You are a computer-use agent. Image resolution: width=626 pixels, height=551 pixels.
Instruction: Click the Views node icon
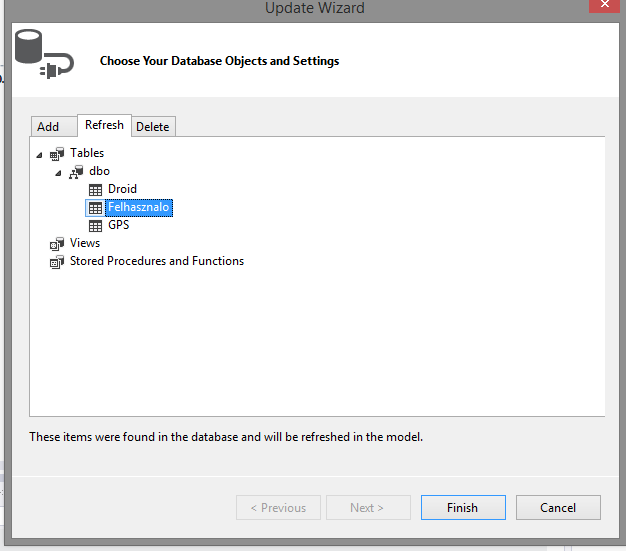[x=57, y=244]
